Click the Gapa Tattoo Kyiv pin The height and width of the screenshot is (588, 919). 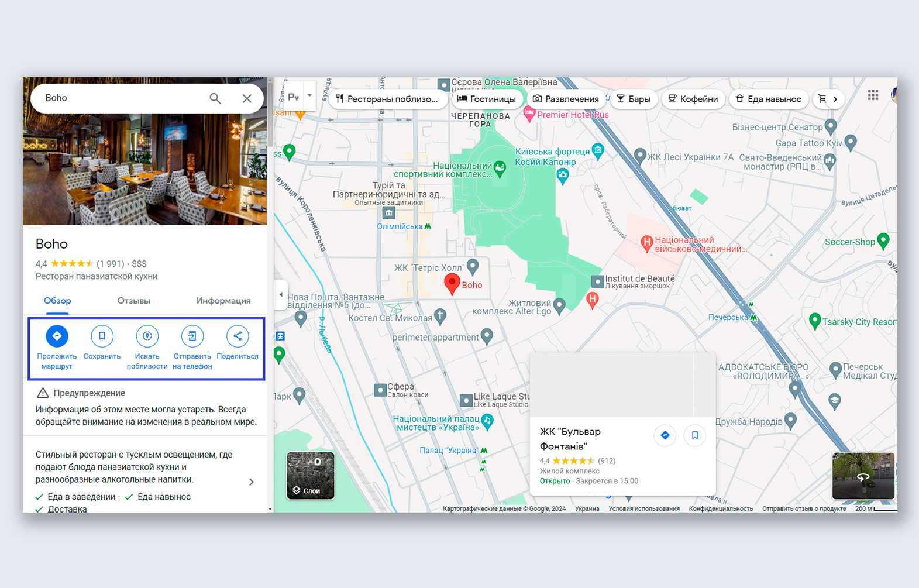[x=851, y=142]
